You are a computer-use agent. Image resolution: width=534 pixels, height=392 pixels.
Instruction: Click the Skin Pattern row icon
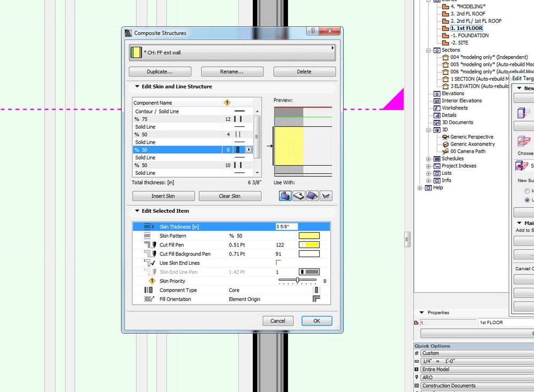click(x=147, y=236)
